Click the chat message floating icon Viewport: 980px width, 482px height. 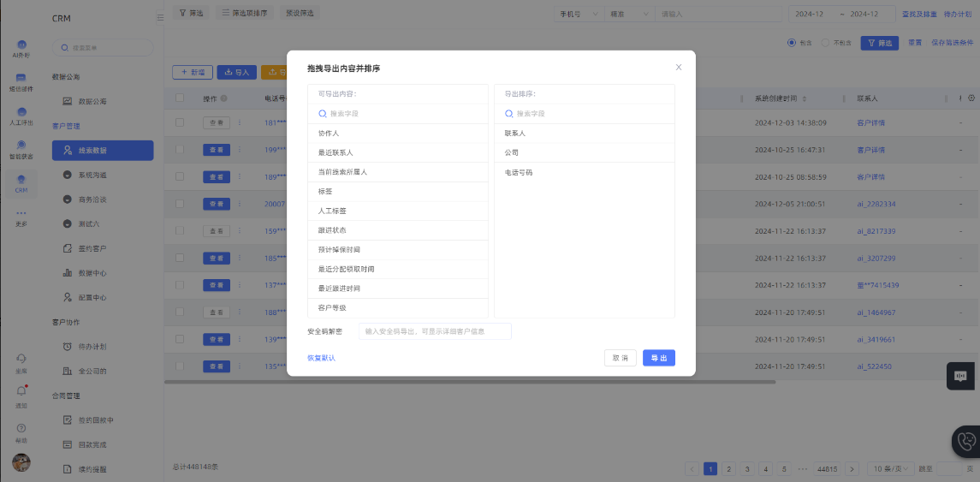point(960,376)
